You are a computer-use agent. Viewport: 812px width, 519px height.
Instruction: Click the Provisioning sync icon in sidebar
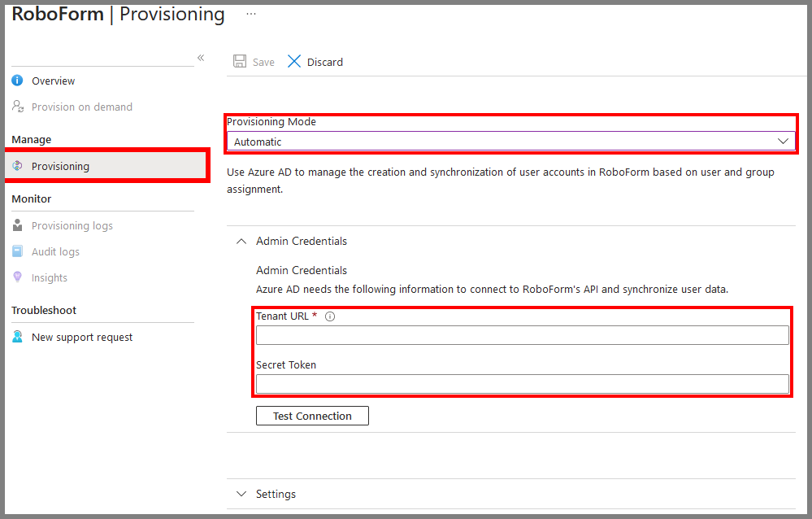click(x=17, y=166)
